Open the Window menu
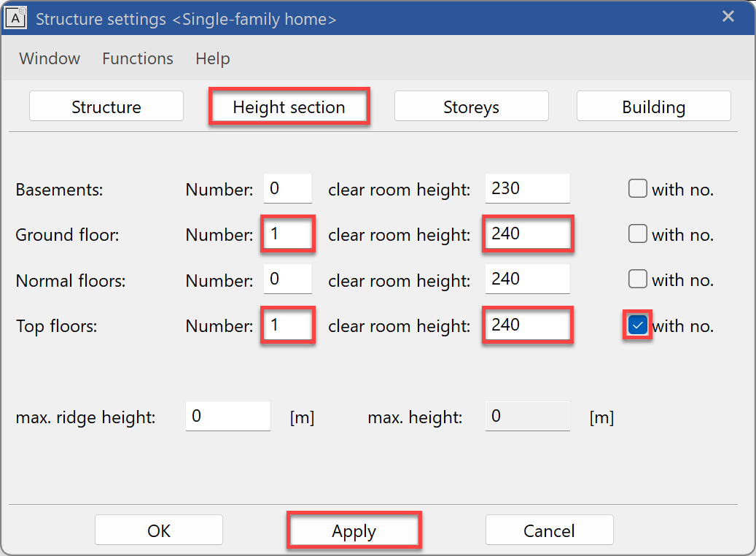The width and height of the screenshot is (756, 556). click(x=50, y=58)
